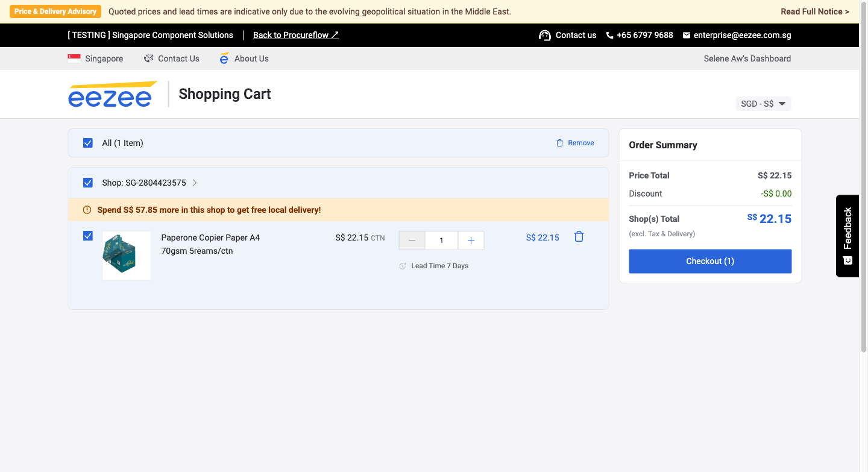868x472 pixels.
Task: Open About Us menu item
Action: pos(251,58)
